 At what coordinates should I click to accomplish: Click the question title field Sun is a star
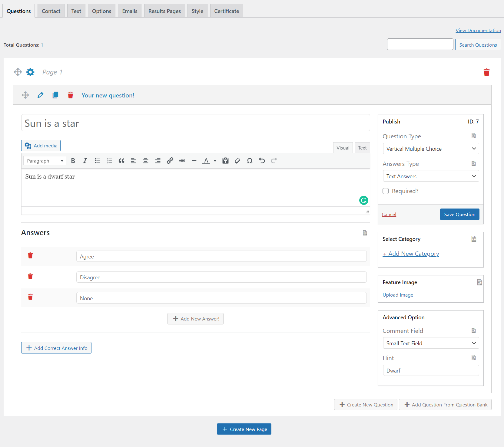tap(196, 123)
